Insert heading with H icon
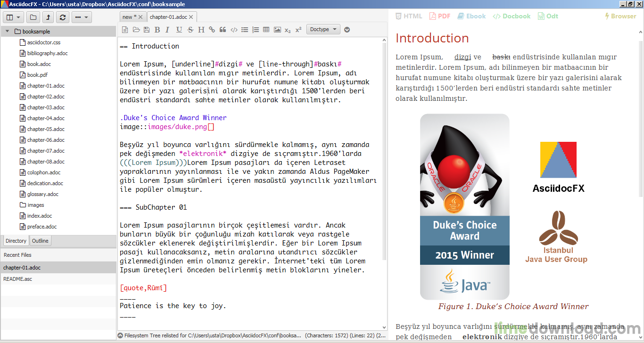This screenshot has width=644, height=343. [x=201, y=30]
